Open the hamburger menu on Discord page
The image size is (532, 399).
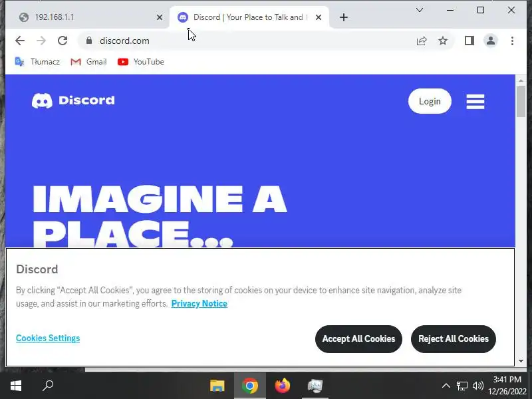pyautogui.click(x=475, y=102)
